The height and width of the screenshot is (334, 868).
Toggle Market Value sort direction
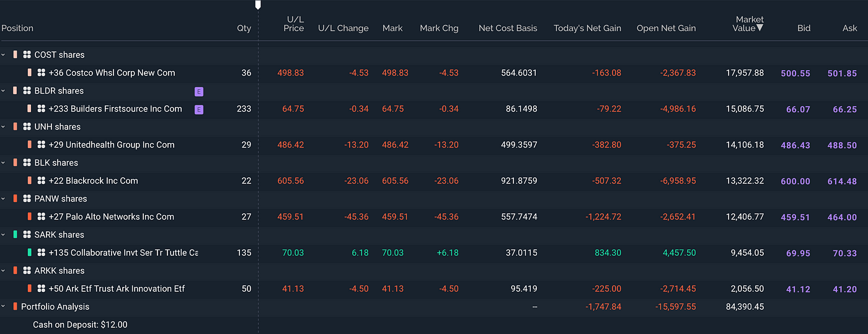[x=750, y=24]
